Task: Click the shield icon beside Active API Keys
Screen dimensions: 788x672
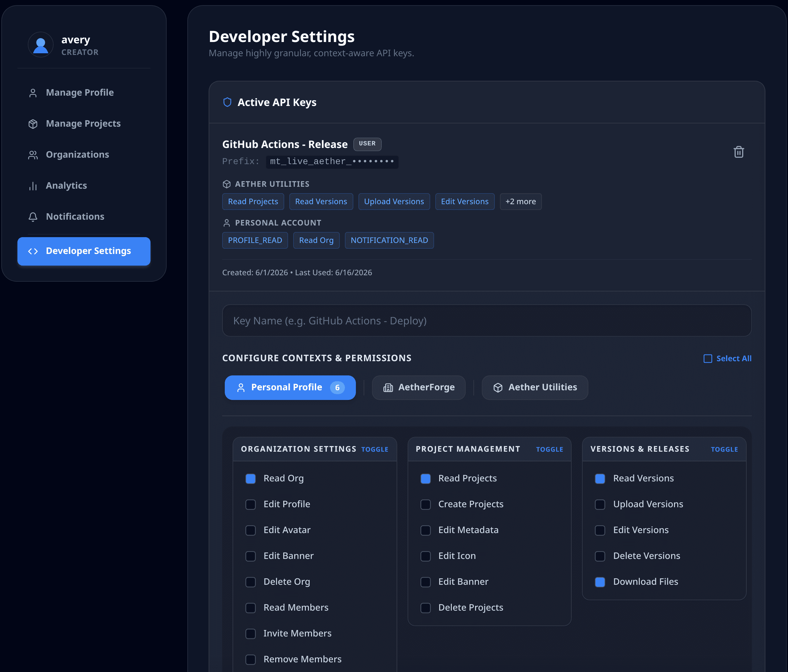Action: point(227,102)
